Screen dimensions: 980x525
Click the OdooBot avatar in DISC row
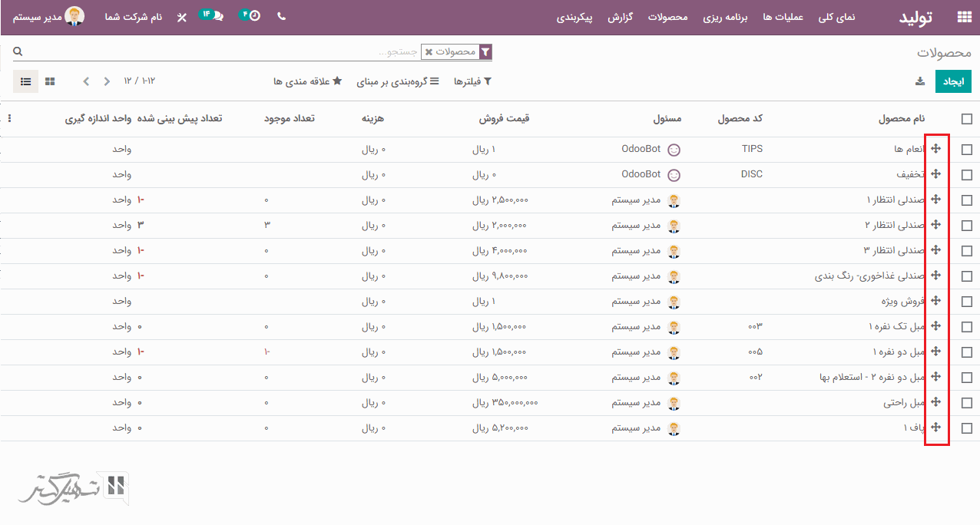[x=674, y=175]
